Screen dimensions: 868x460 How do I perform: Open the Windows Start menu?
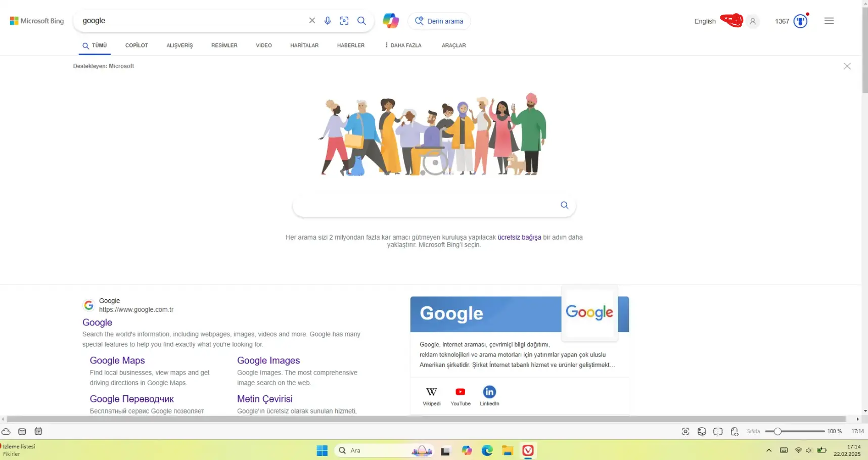tap(322, 450)
